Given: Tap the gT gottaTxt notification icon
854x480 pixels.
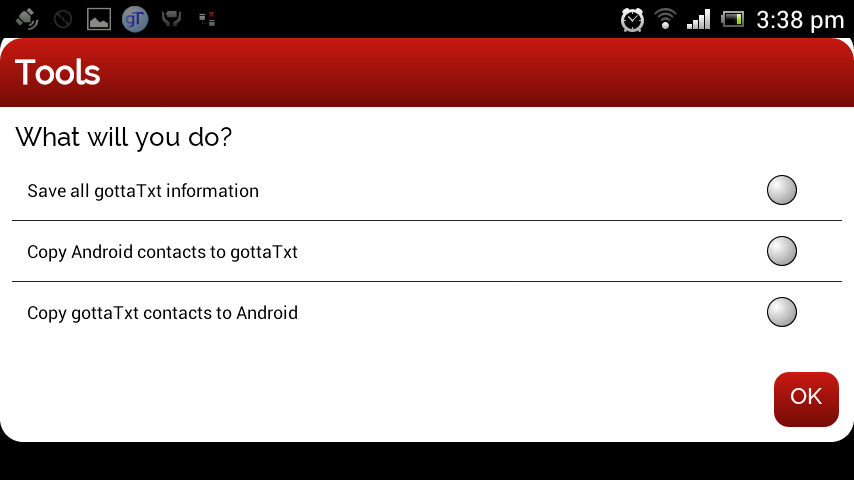Looking at the screenshot, I should (135, 20).
